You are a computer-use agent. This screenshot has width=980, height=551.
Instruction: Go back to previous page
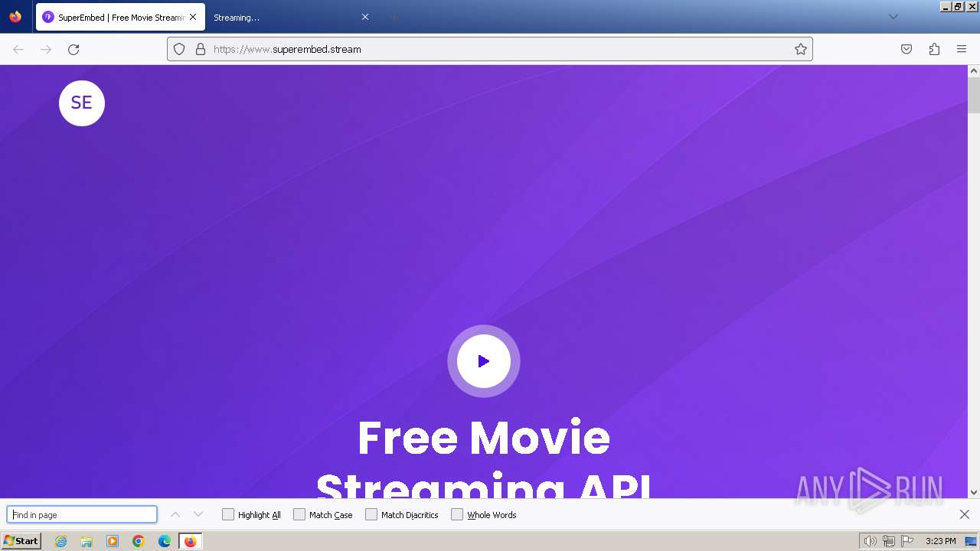click(x=18, y=49)
